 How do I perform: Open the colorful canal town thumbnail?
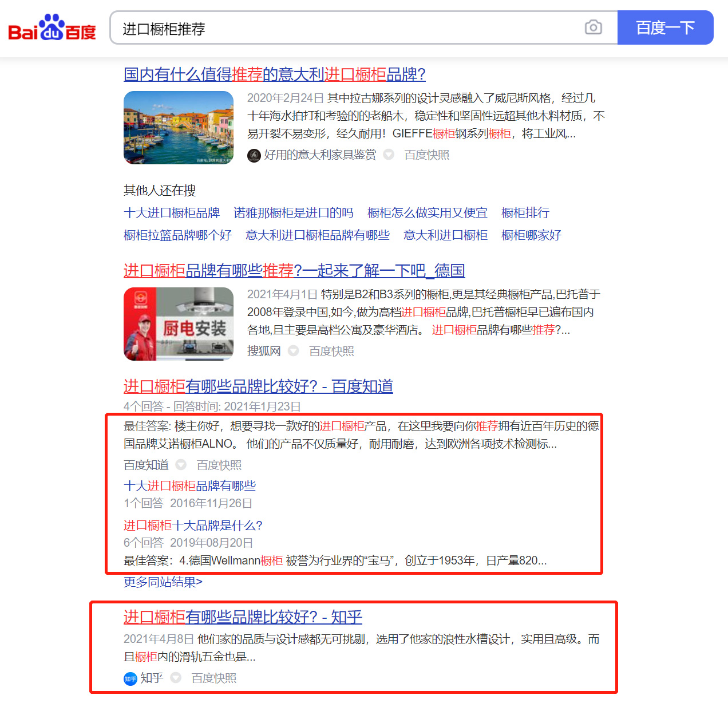[x=179, y=128]
